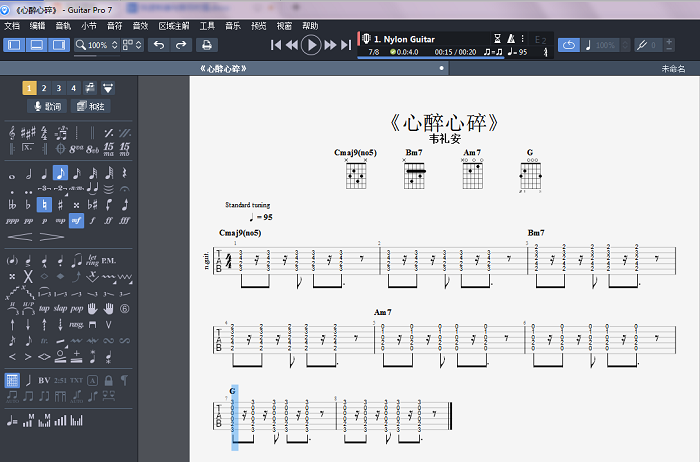Undo the last action with the undo arrow
Screen dimensions: 700x462
coord(158,45)
